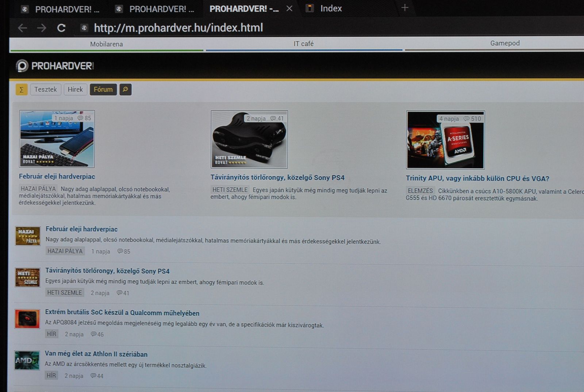Click the 44 comments icon under Athlon article
Viewport: 584px width, 392px height.
97,376
